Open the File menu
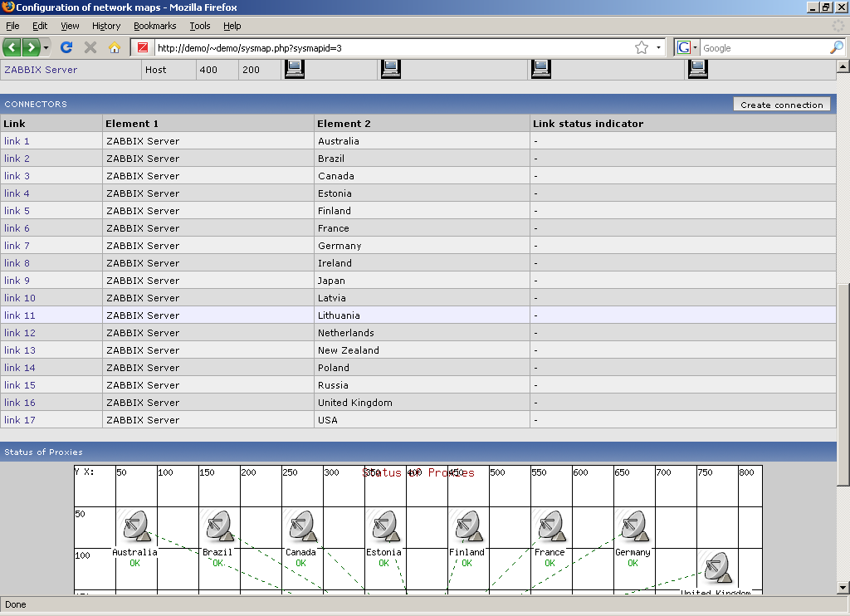850x616 pixels. click(12, 26)
